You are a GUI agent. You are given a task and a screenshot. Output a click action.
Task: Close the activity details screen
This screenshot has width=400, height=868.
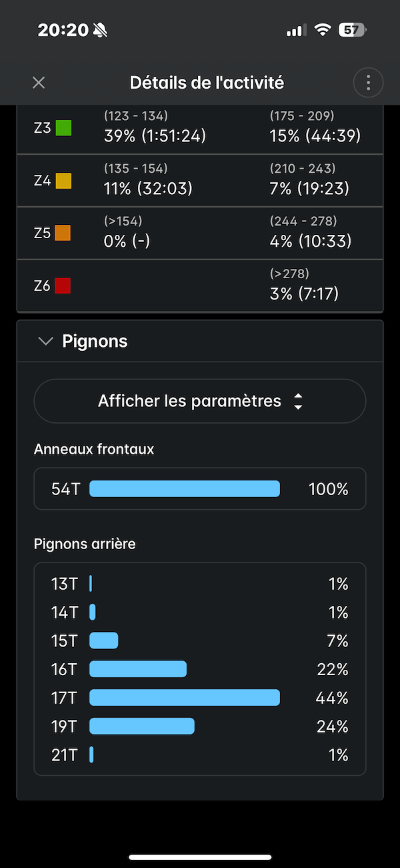point(39,83)
